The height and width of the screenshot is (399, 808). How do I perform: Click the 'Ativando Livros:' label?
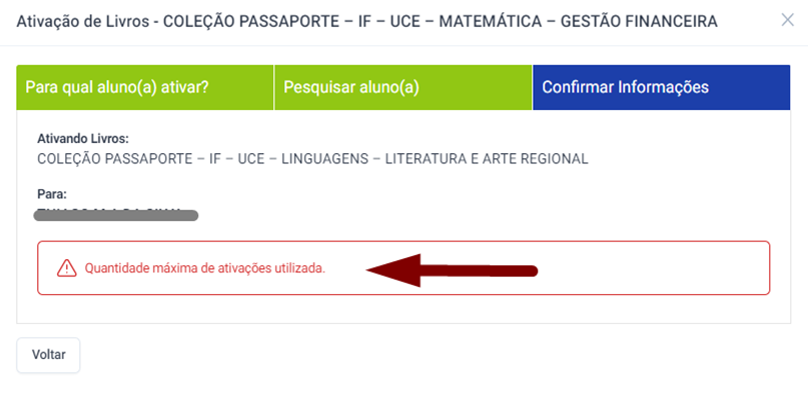tap(83, 139)
